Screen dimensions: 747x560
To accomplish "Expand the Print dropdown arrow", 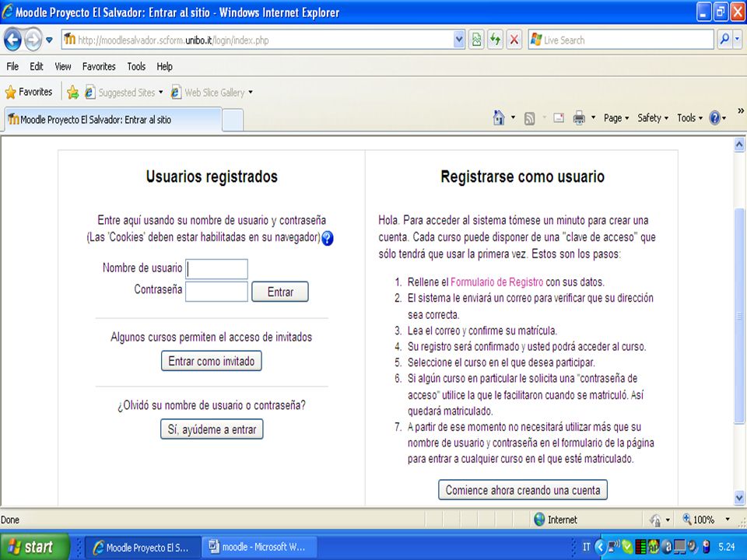I will [593, 117].
